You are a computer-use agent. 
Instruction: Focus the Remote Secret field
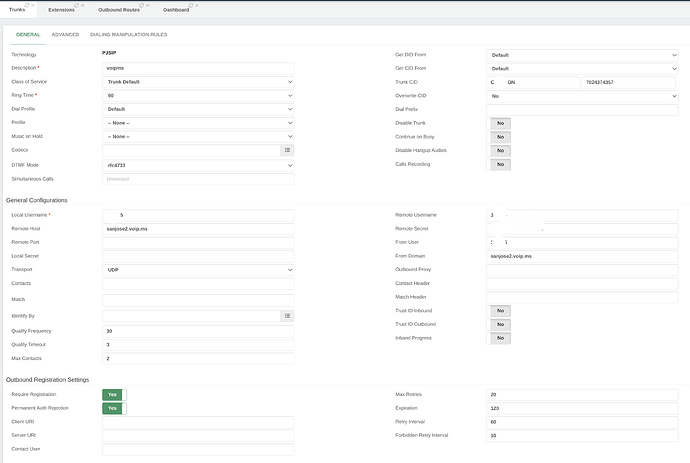582,229
